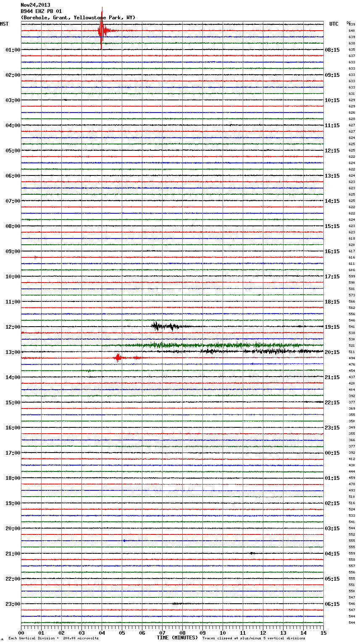Select the 12:00 MST hour label
357x644 pixels.
point(13,327)
